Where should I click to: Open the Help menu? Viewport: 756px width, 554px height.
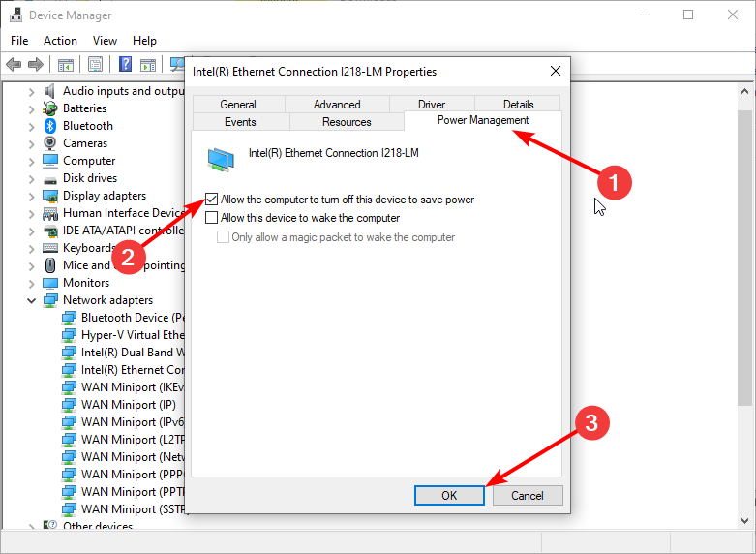tap(144, 41)
